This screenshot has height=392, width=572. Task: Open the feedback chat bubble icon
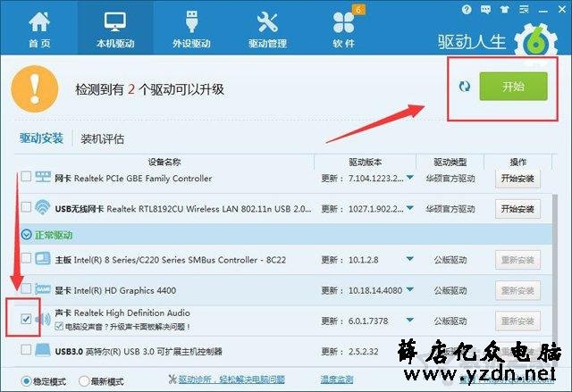485,10
